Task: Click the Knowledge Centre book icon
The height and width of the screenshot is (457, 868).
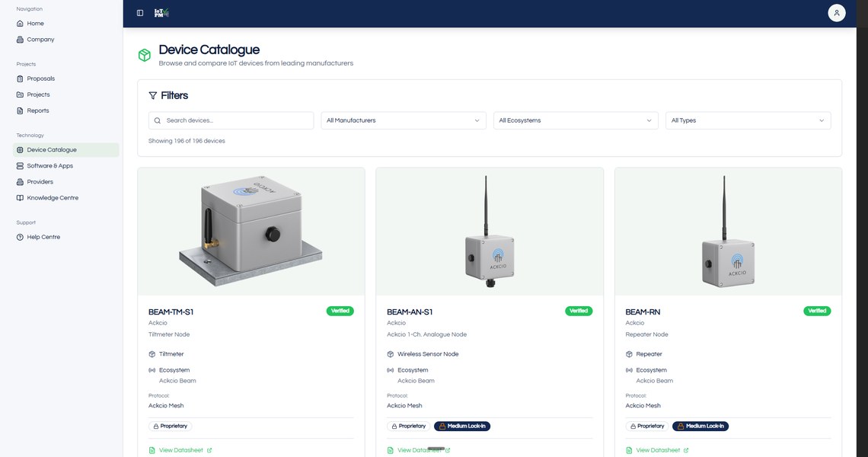Action: (x=20, y=198)
